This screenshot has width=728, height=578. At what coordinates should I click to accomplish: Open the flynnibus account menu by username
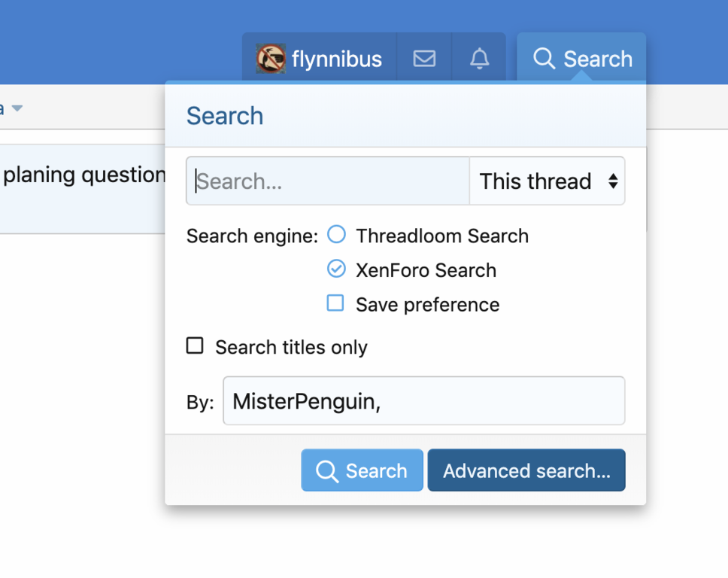click(336, 59)
